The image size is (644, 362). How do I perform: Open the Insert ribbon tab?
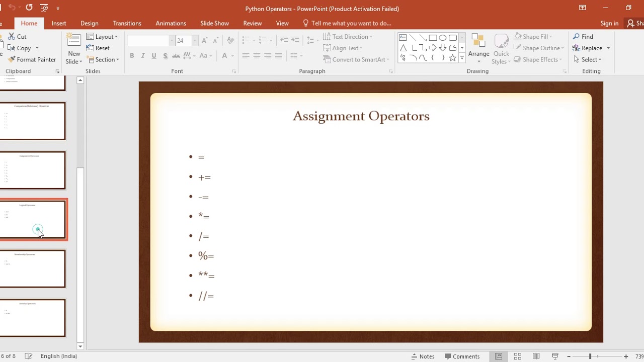(59, 23)
